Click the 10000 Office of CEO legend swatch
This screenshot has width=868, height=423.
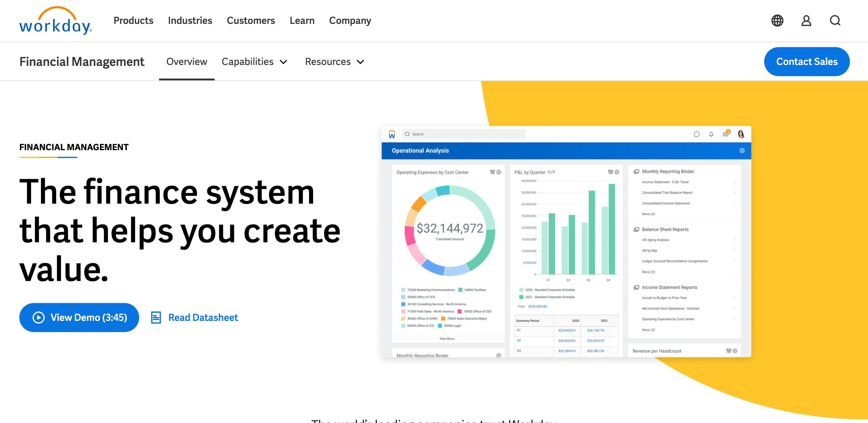click(459, 311)
